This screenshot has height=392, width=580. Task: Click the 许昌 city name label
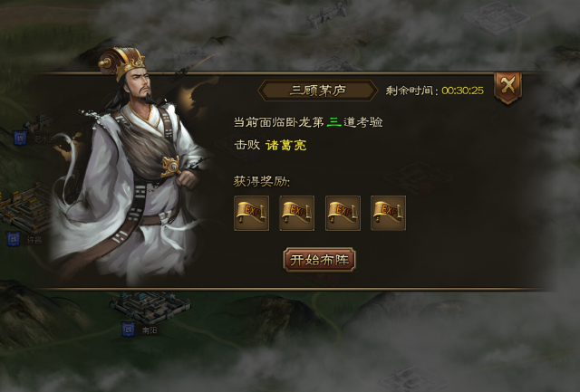(34, 240)
